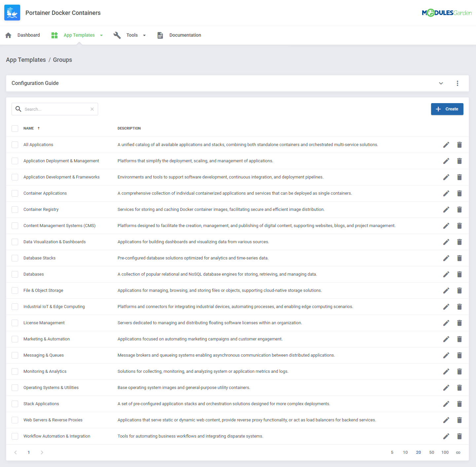Tick the checkbox for Database Stacks

click(x=15, y=258)
